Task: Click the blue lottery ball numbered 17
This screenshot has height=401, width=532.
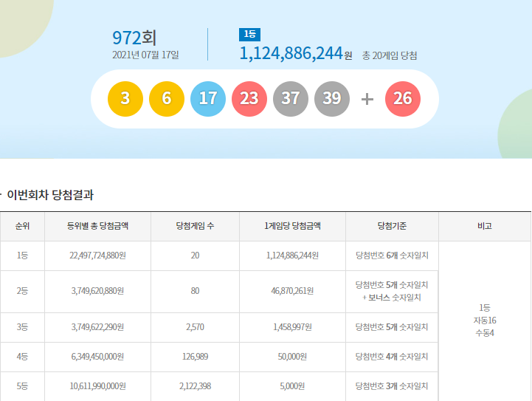Action: pos(208,99)
